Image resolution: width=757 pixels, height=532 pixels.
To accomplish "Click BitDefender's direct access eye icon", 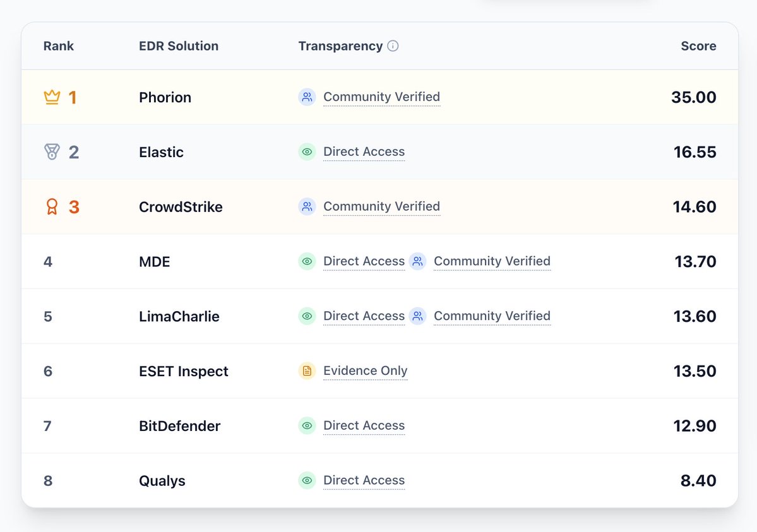I will [x=307, y=426].
